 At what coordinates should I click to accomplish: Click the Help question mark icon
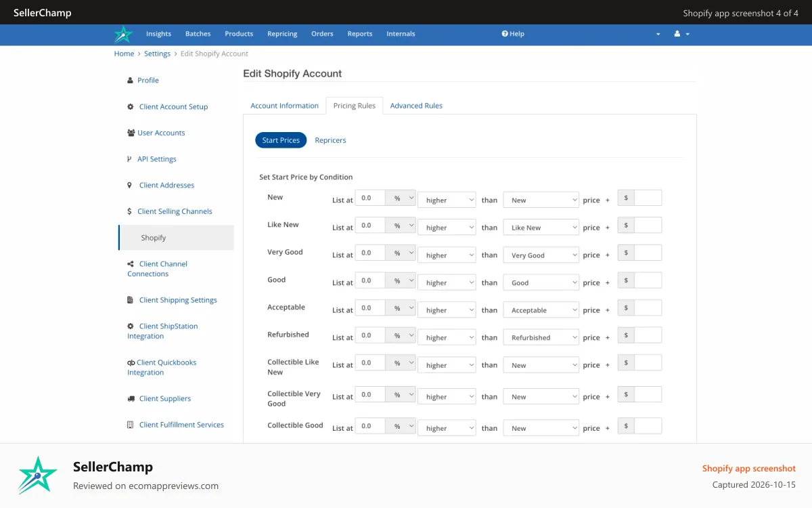click(x=505, y=34)
